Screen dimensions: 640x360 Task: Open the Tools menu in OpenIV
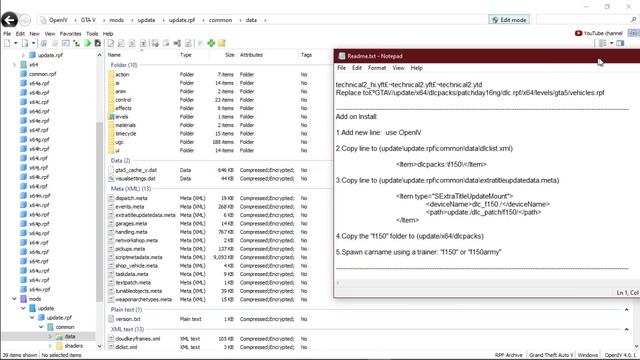pyautogui.click(x=92, y=33)
